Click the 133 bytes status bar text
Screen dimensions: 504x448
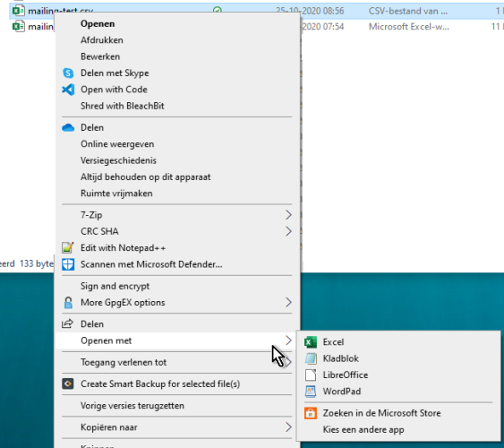[37, 263]
